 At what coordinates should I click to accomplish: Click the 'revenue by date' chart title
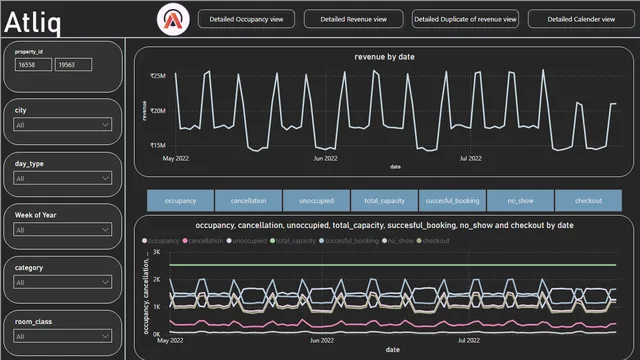384,57
